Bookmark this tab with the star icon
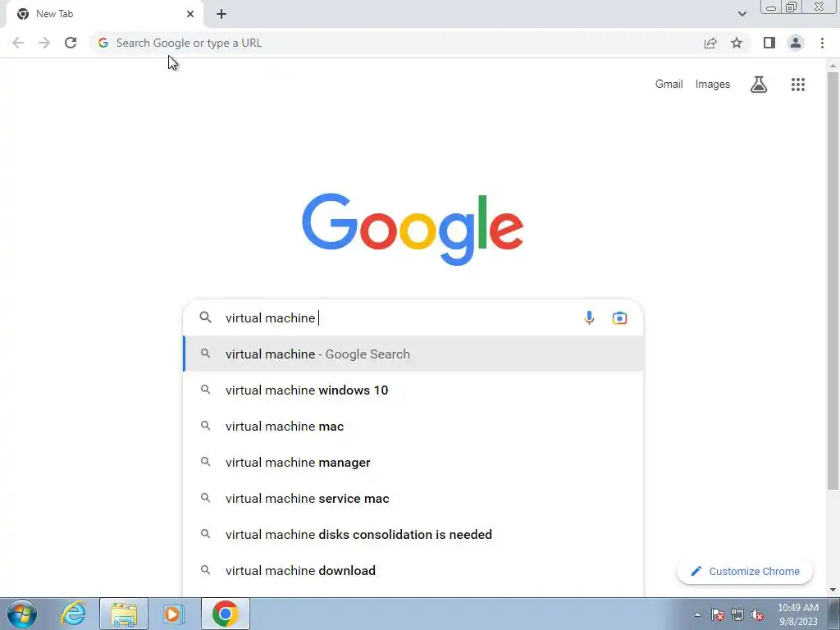Viewport: 840px width, 630px height. [x=737, y=43]
